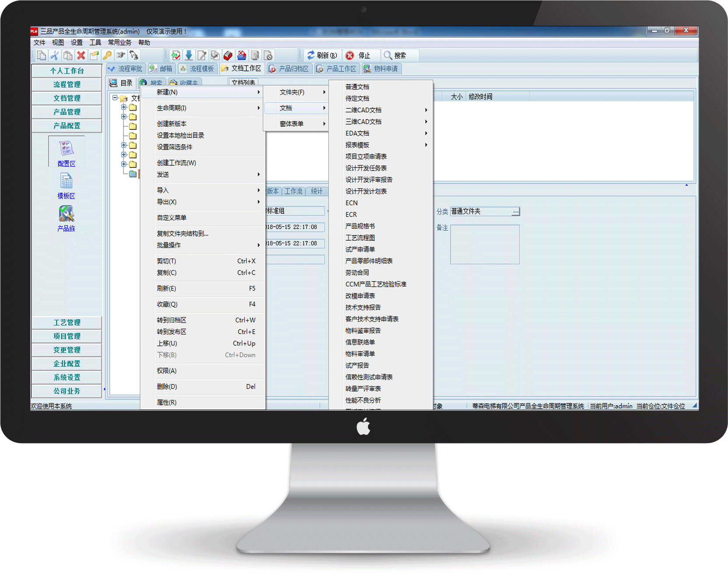Collapse the root folder tree node

click(115, 98)
